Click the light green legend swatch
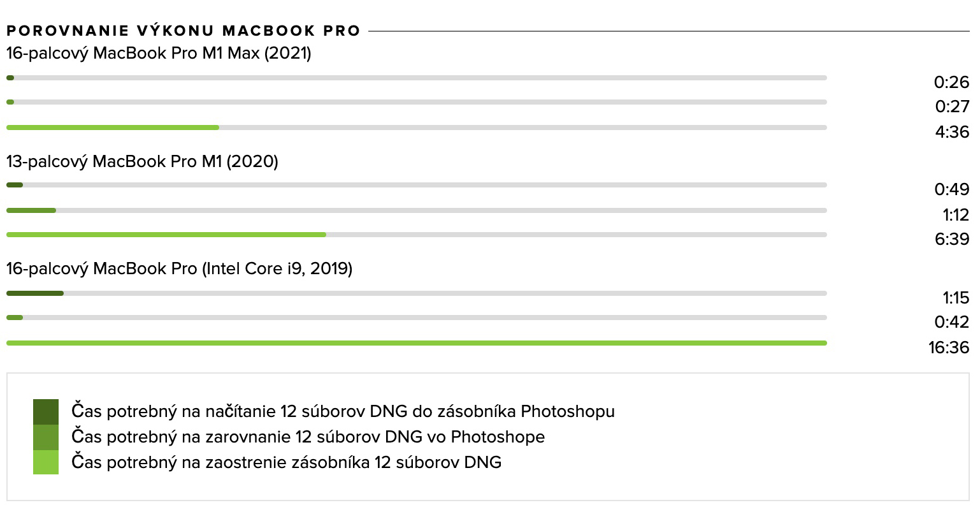980x512 pixels. point(46,462)
